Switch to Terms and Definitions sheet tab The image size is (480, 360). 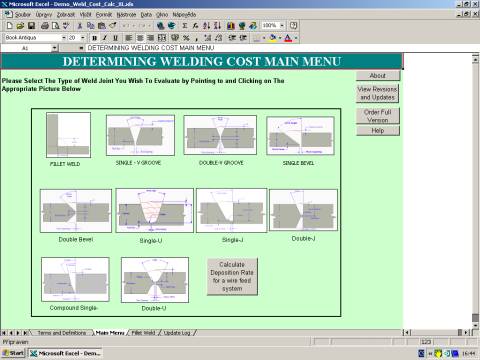coord(62,333)
